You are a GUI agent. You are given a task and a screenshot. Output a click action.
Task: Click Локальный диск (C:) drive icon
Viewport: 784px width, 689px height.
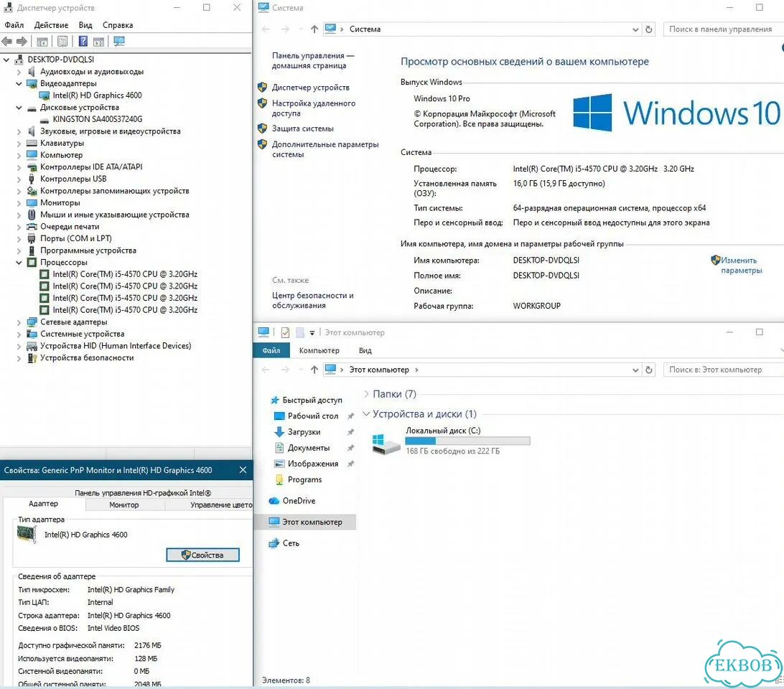click(x=386, y=443)
